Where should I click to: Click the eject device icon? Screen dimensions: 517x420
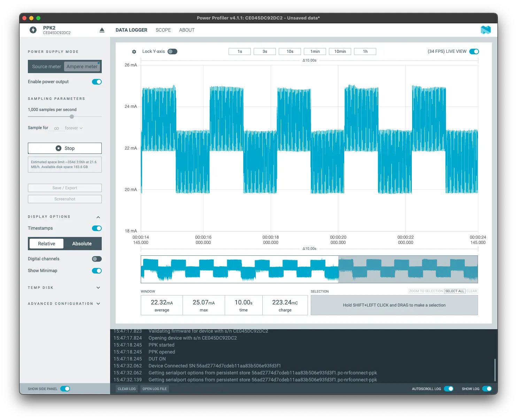coord(102,30)
